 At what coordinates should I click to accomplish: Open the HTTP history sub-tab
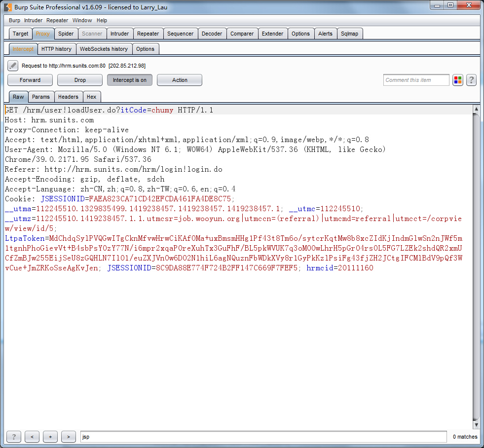[x=56, y=49]
